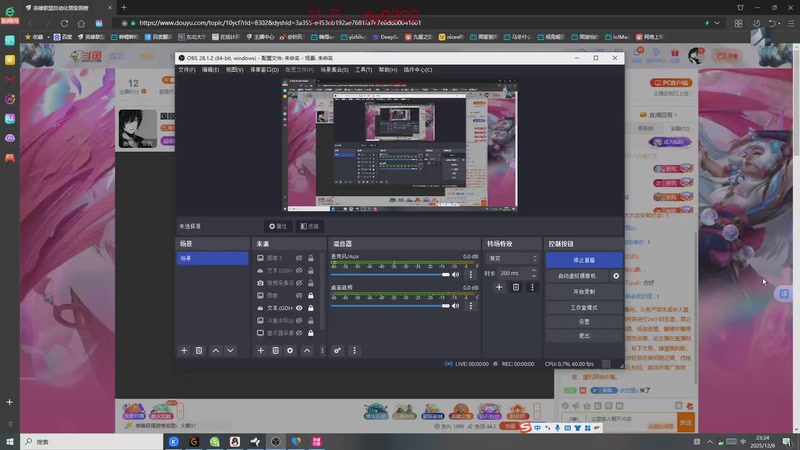Add a new scene with the plus icon under 场景
This screenshot has width=800, height=450.
point(184,351)
